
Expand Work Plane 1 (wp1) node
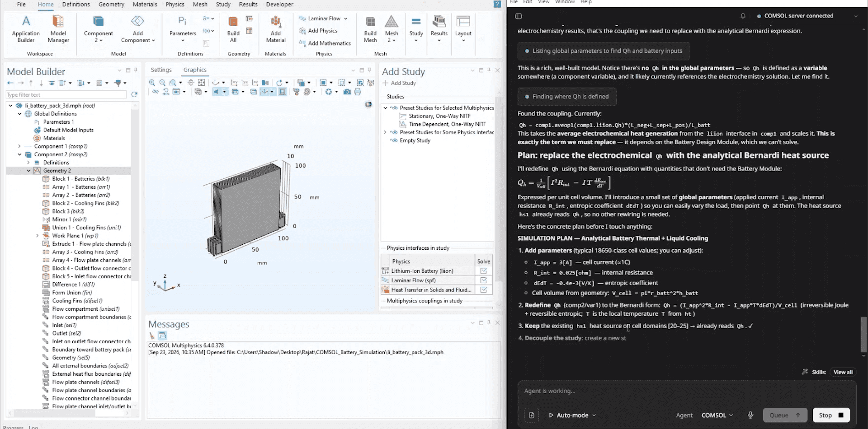38,236
